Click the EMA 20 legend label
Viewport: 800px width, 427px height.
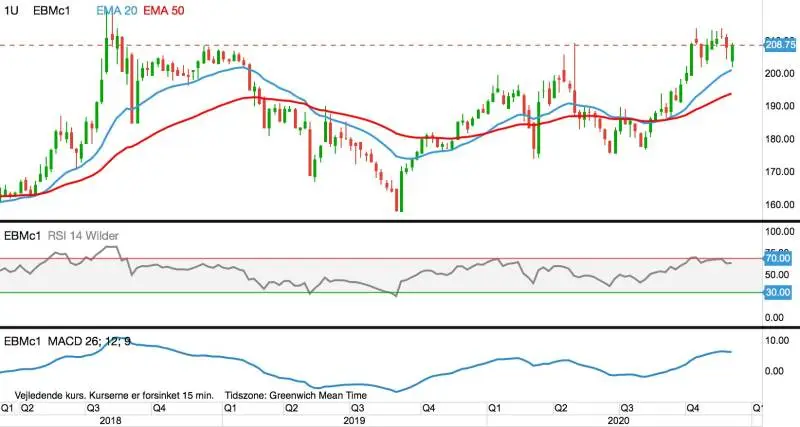click(x=117, y=10)
